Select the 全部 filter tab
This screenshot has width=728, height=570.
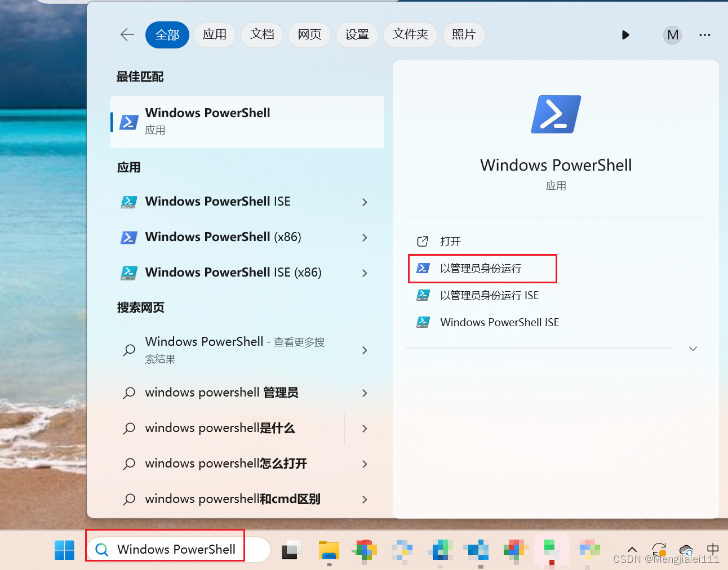click(167, 35)
